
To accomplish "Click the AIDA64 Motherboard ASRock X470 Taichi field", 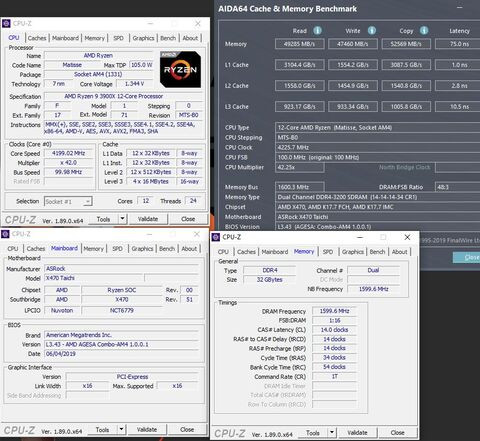I will [377, 217].
